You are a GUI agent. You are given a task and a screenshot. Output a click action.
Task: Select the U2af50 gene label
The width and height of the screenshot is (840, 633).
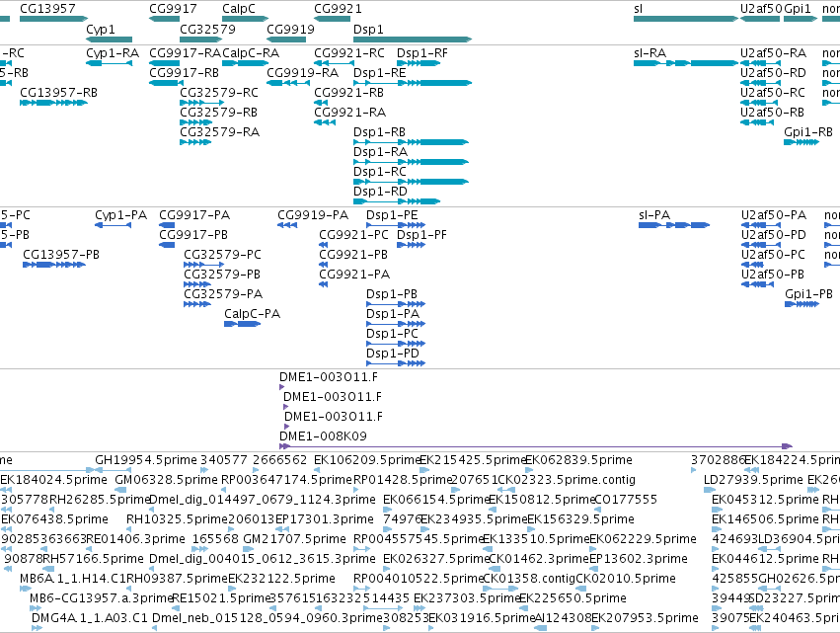coord(761,9)
